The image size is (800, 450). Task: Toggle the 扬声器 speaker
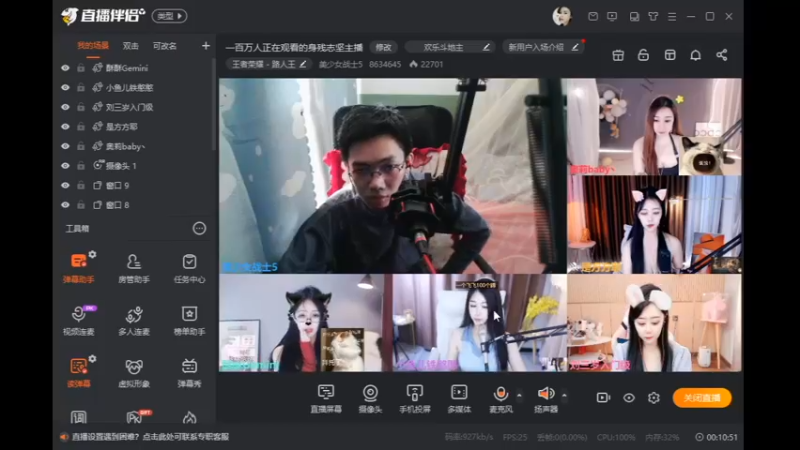[545, 398]
